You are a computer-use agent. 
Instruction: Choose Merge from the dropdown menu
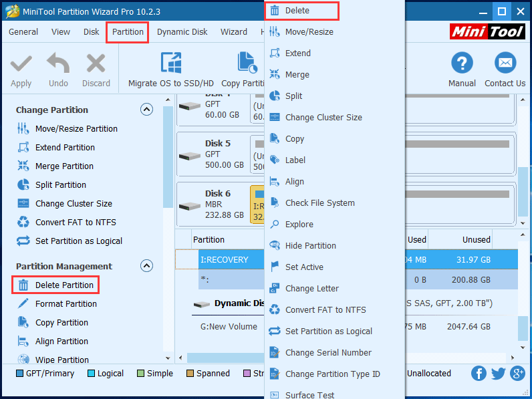335,75
